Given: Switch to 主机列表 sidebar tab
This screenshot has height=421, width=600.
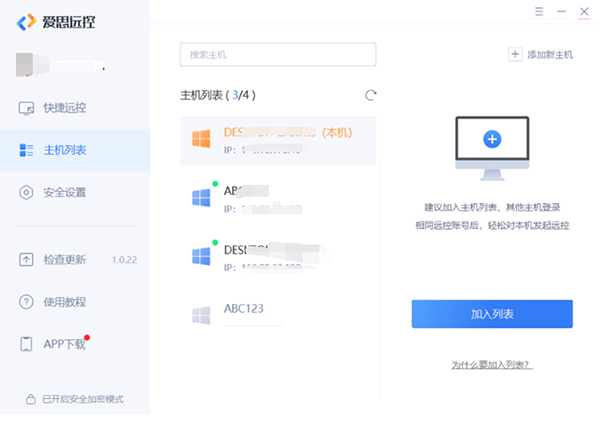Looking at the screenshot, I should pyautogui.click(x=64, y=150).
